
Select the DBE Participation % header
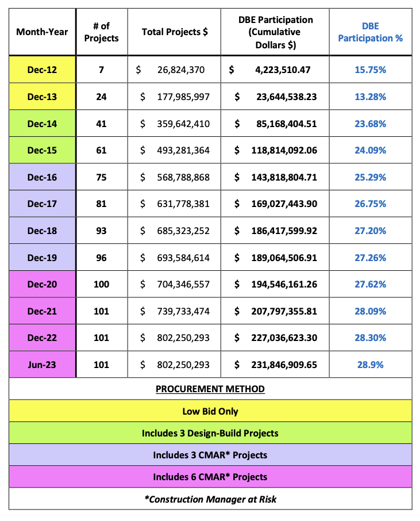(370, 32)
